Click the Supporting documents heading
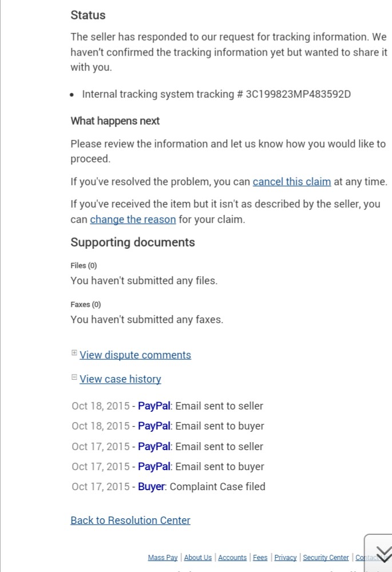Screen dimensions: 392x572 pyautogui.click(x=133, y=243)
